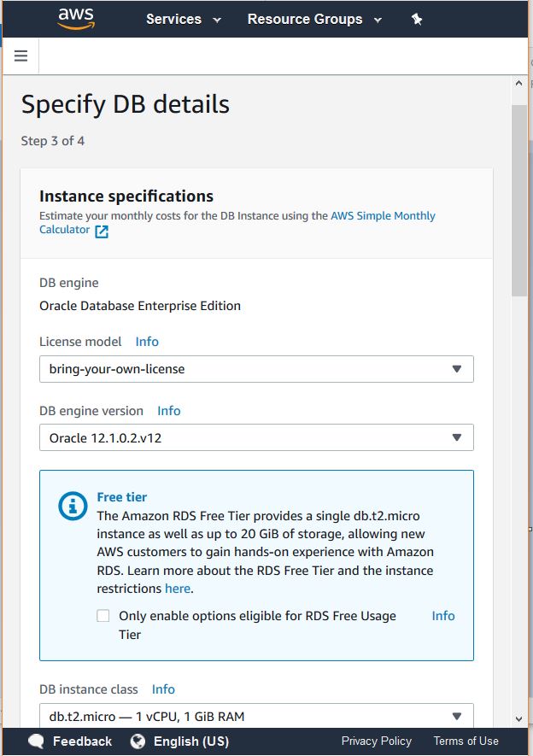Expand the DB instance class dropdown
The image size is (533, 756).
pos(256,716)
